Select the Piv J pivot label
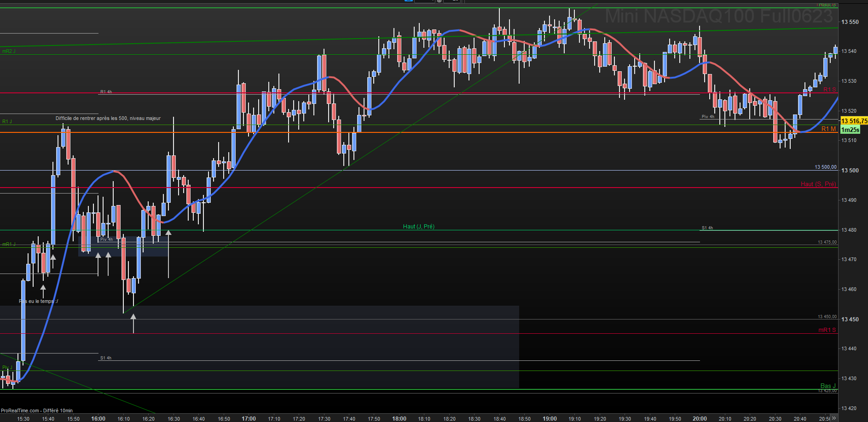Viewport: 868px width, 422px height. click(7, 367)
